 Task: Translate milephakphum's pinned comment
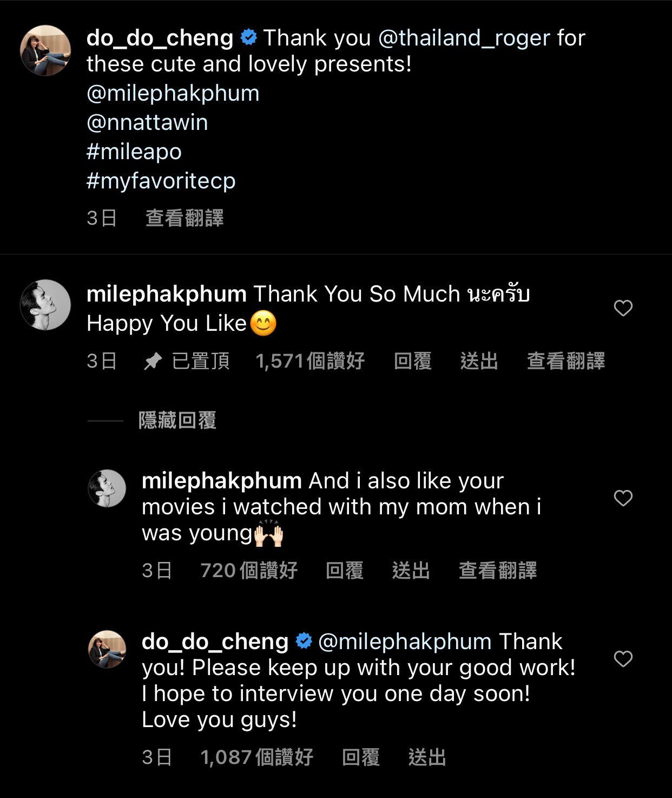coord(566,361)
